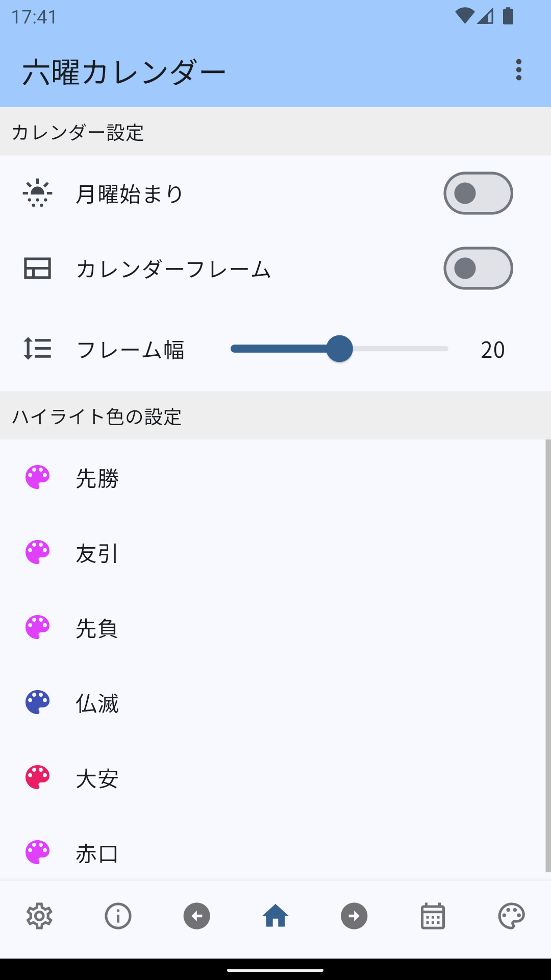The width and height of the screenshot is (551, 980).
Task: Open the 先負 highlight color setting
Action: [275, 628]
